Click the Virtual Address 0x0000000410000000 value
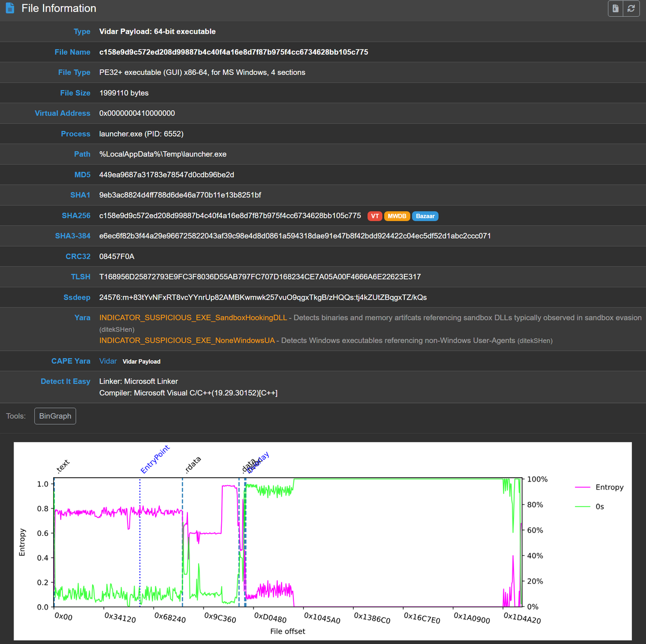The width and height of the screenshot is (646, 644). [x=137, y=114]
